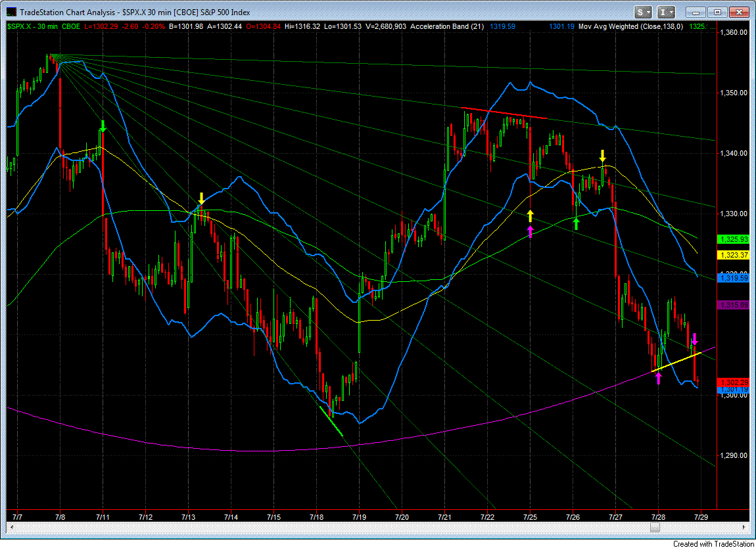Click the O=1304.84 open value
Image resolution: width=756 pixels, height=548 pixels.
pyautogui.click(x=263, y=26)
